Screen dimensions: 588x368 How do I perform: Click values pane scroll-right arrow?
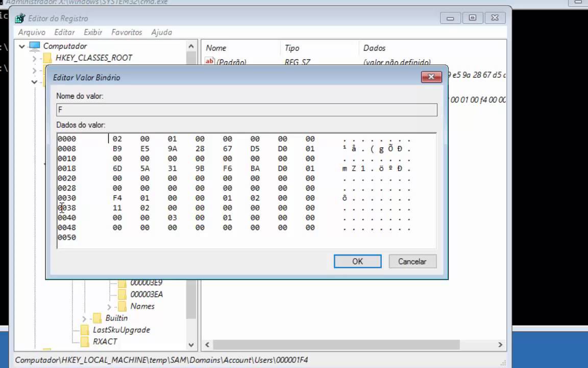(x=500, y=344)
